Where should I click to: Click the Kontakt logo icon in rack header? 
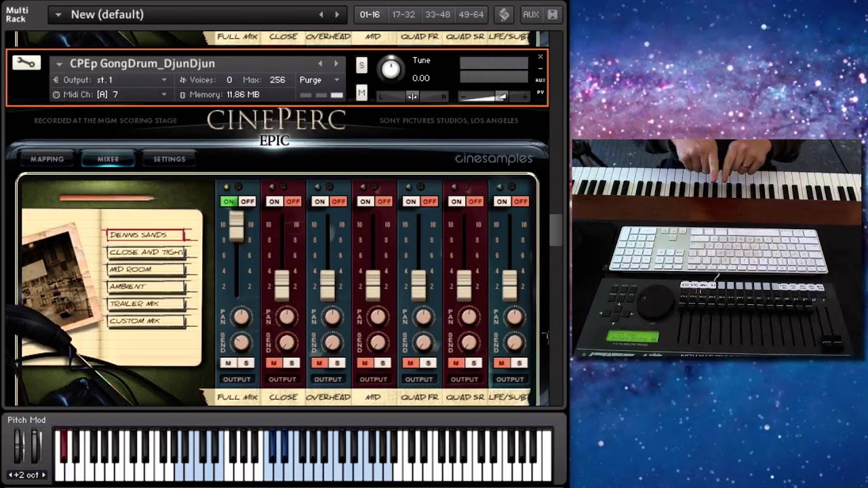504,14
